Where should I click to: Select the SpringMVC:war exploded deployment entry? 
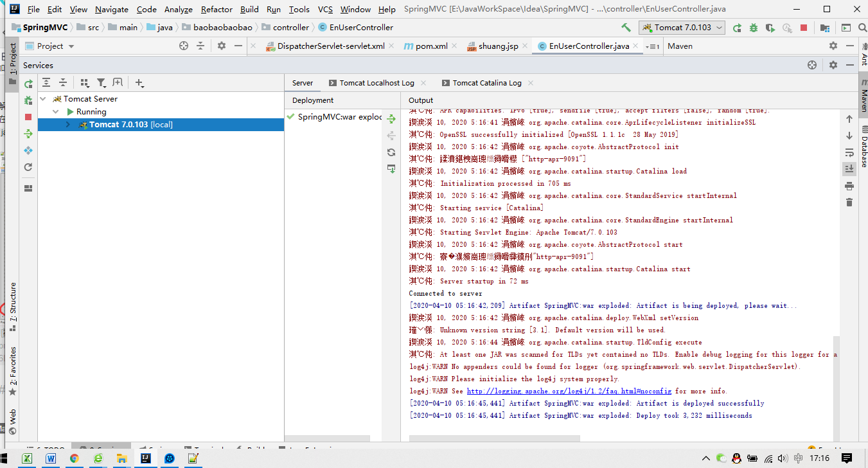coord(335,117)
